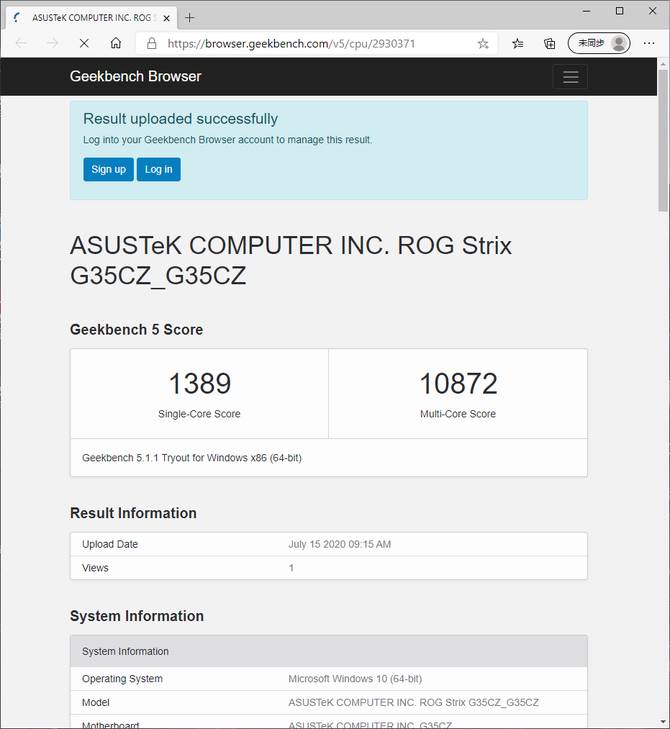View site info via lock icon
This screenshot has width=670, height=729.
pos(152,43)
